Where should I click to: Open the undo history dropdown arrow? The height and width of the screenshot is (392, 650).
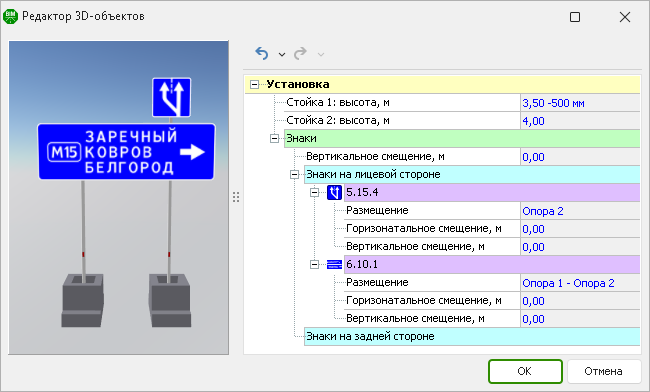(282, 54)
